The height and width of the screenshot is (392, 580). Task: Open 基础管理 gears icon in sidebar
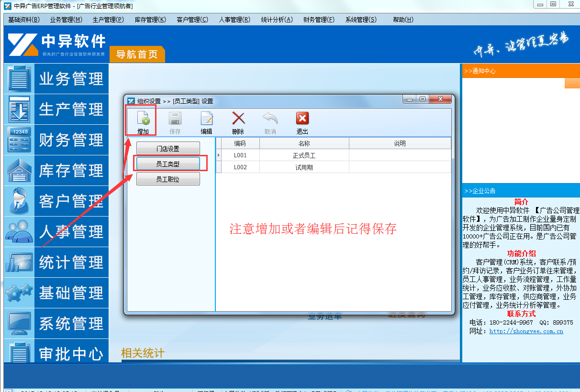coord(19,293)
